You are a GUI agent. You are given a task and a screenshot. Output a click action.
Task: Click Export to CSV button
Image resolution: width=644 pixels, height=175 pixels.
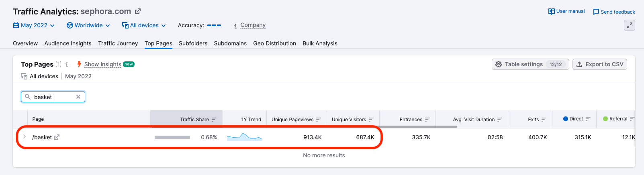(x=599, y=64)
